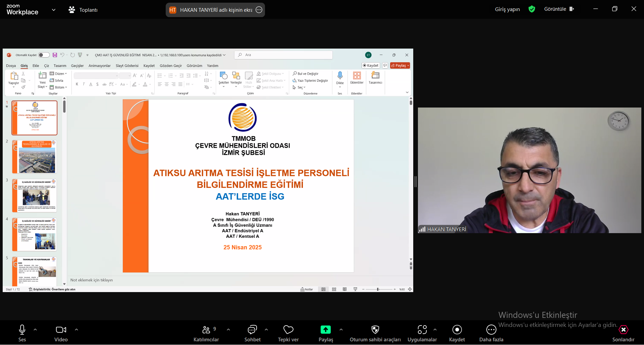
Task: Toggle Otomatik Kaydet switch in PowerPoint
Action: click(x=44, y=55)
